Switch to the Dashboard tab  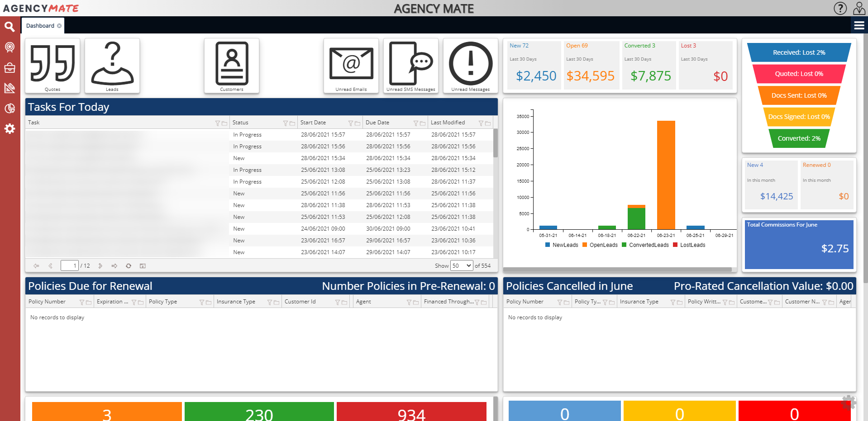point(40,25)
